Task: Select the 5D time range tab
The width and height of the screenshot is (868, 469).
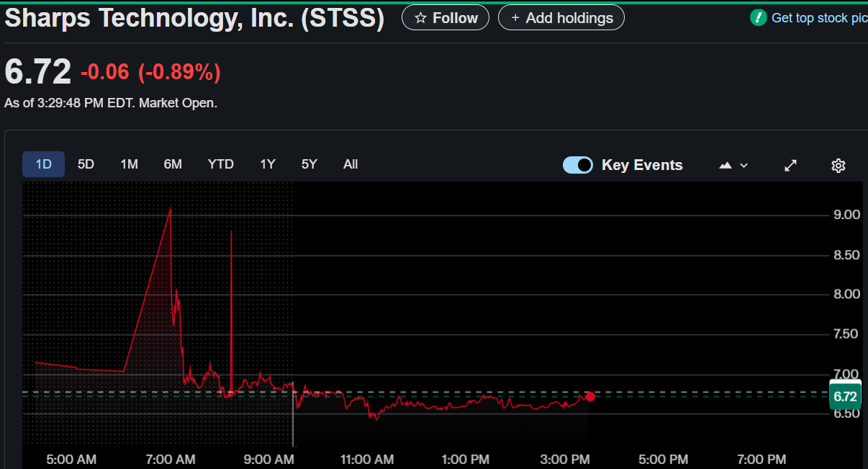Action: (x=86, y=164)
